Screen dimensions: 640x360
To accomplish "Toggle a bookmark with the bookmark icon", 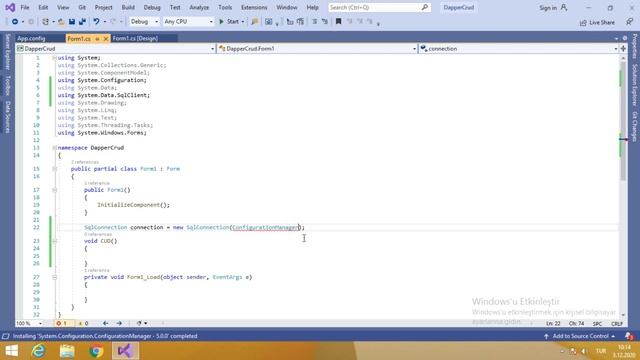I will (338, 22).
